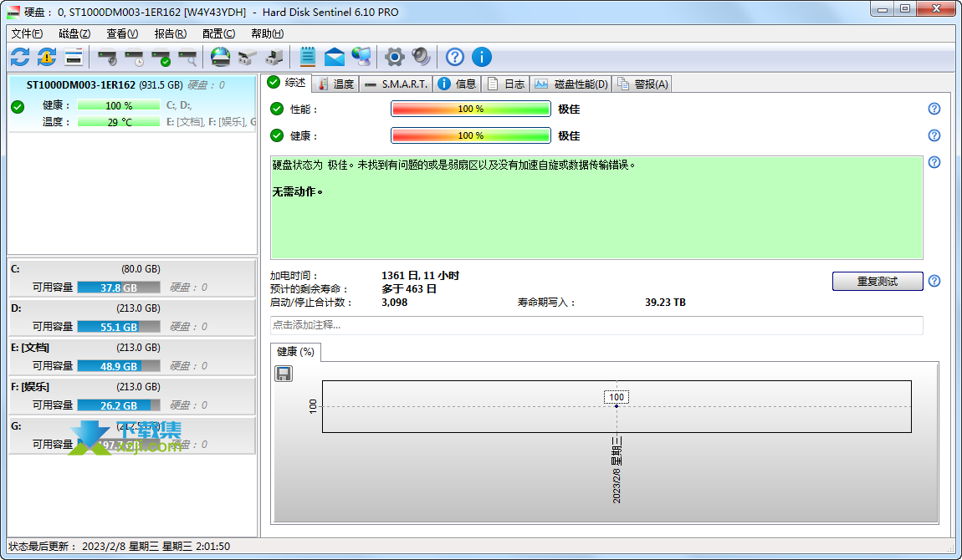The height and width of the screenshot is (560, 962).
Task: Open the 帮助(H) menu
Action: pos(267,33)
